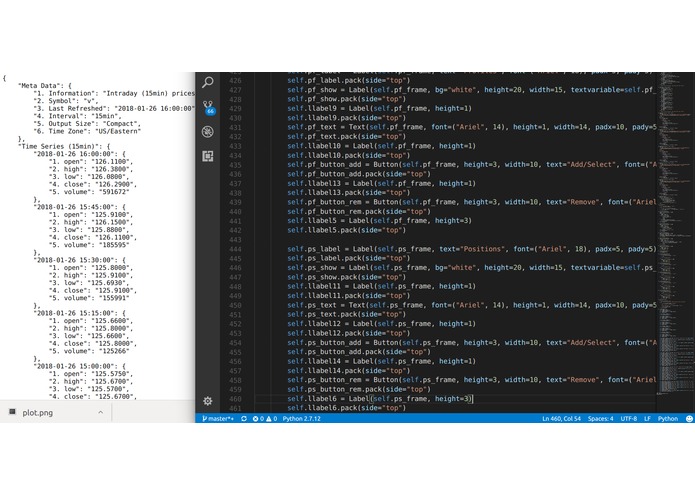Expand the plot.png download options chevron

coord(101,412)
